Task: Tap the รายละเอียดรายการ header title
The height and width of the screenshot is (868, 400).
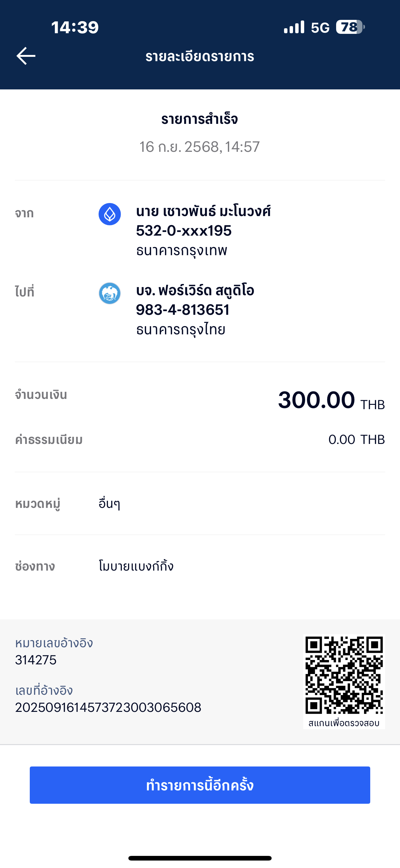Action: (x=200, y=56)
